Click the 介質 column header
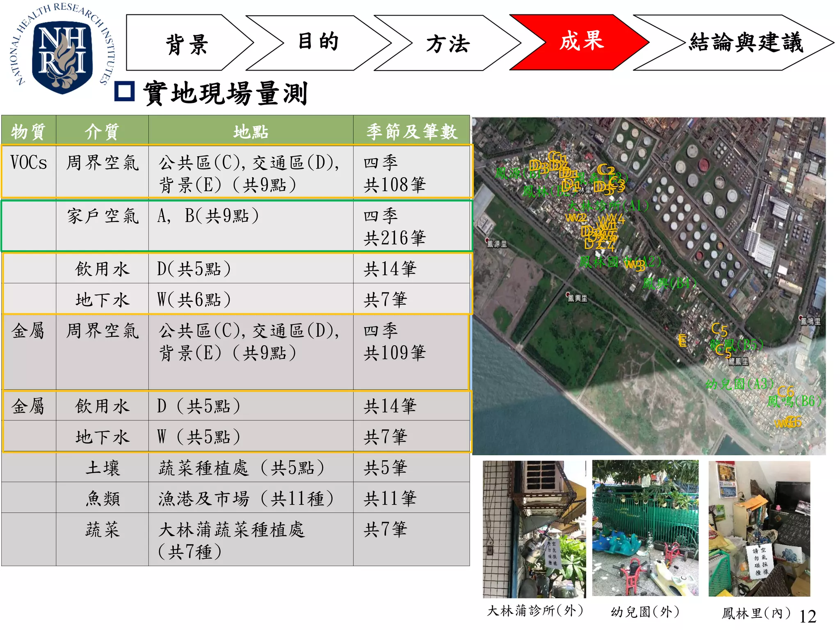The width and height of the screenshot is (840, 630). pyautogui.click(x=102, y=130)
